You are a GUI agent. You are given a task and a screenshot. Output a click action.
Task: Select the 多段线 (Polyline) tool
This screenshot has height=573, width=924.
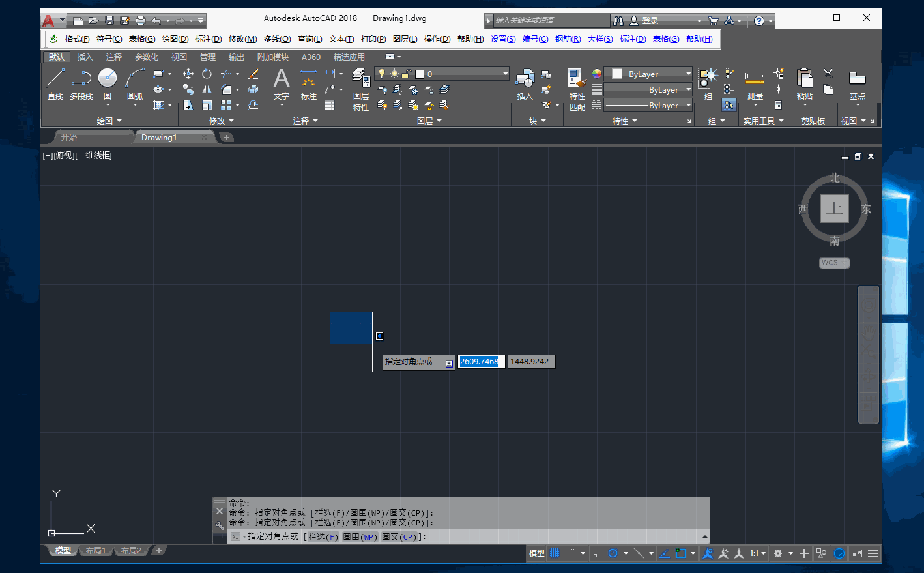[81, 84]
